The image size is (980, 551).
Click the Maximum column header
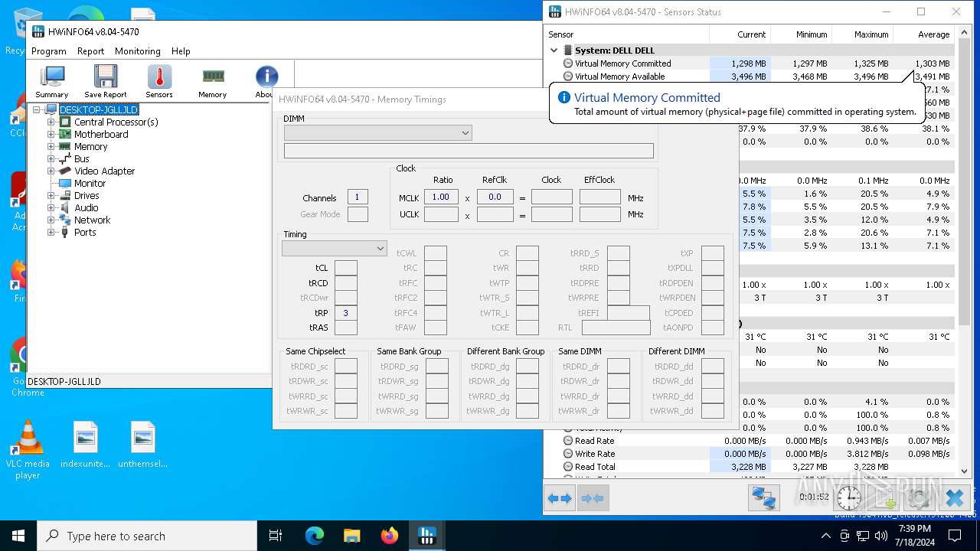(862, 34)
